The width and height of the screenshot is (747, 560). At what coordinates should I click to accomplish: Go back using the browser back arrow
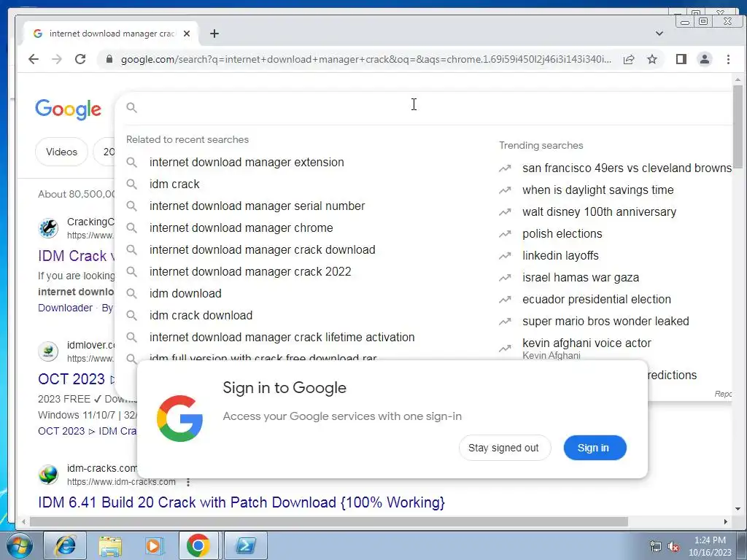pos(34,59)
